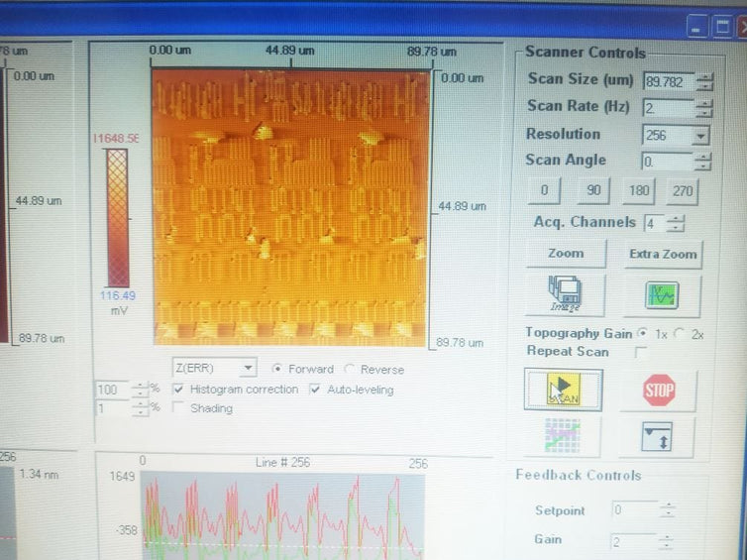Viewport: 747px width, 560px height.
Task: Click the feedback Gain spinner arrows
Action: pyautogui.click(x=666, y=542)
